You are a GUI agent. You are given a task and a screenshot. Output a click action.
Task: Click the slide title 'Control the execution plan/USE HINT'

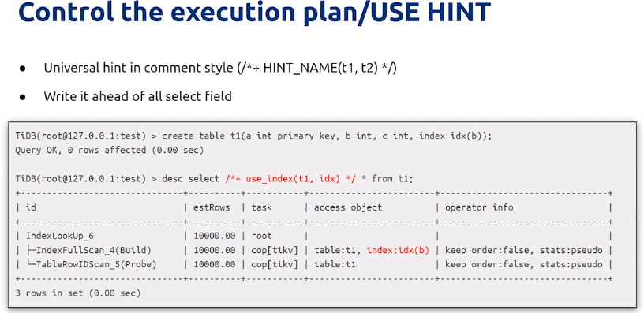coord(255,13)
